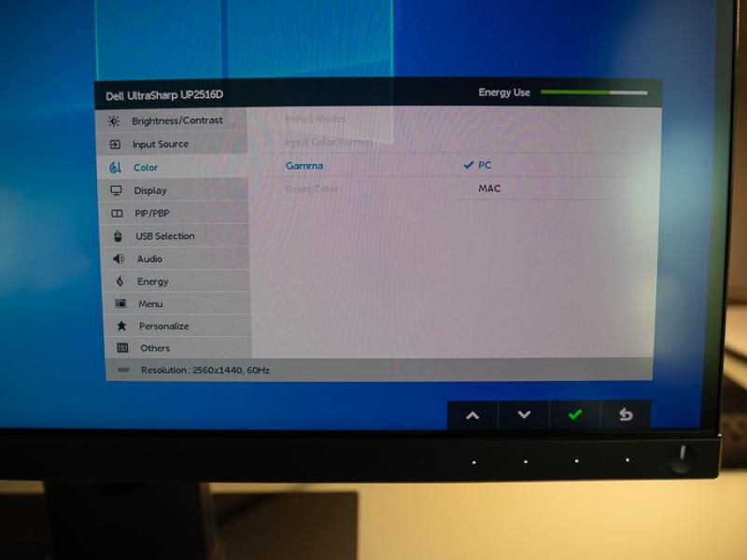Open the PIP/PBP menu
The image size is (747, 560).
[175, 213]
